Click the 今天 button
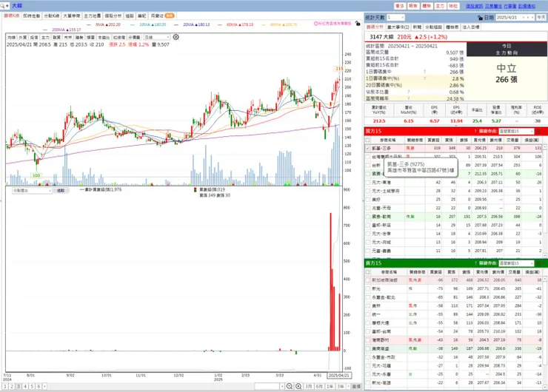Viewport: 548px width, 392px height. pyautogui.click(x=541, y=18)
